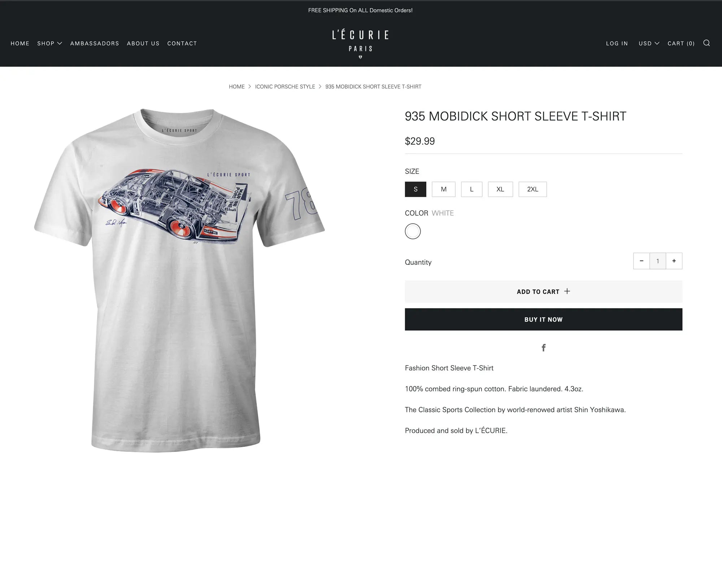Open the search magnifier icon
Screen dimensions: 722x588
point(706,43)
